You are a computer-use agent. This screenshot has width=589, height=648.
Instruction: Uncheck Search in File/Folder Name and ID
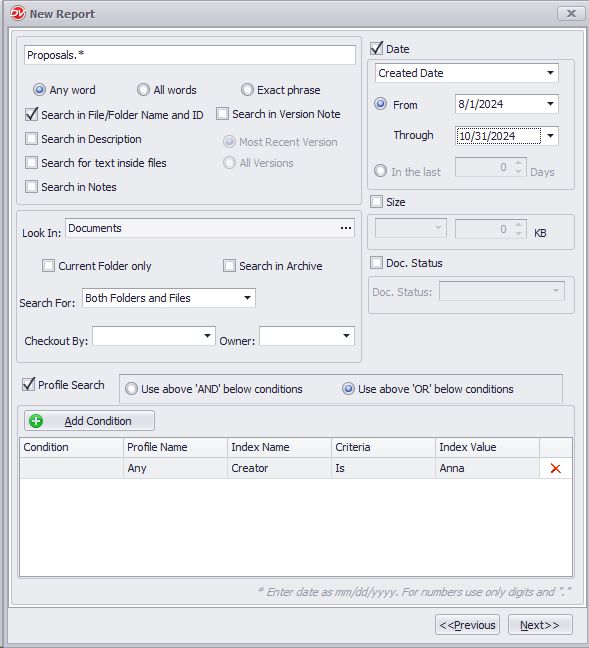pyautogui.click(x=31, y=114)
